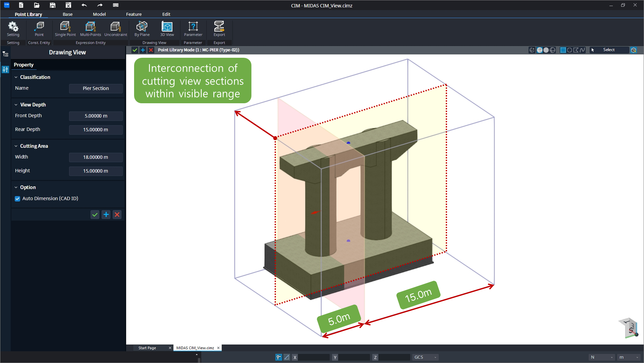Edit the Front Depth value field
The height and width of the screenshot is (363, 644).
[x=96, y=116]
